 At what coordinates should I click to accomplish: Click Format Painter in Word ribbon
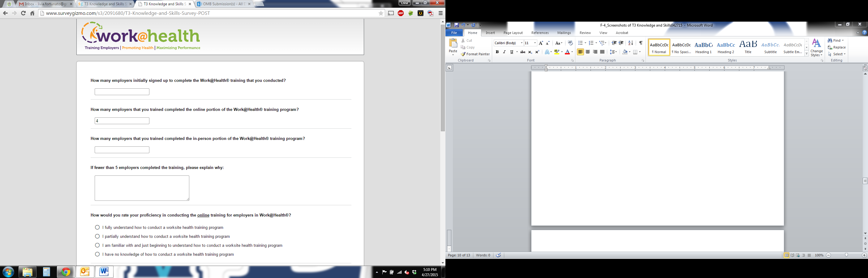(475, 54)
